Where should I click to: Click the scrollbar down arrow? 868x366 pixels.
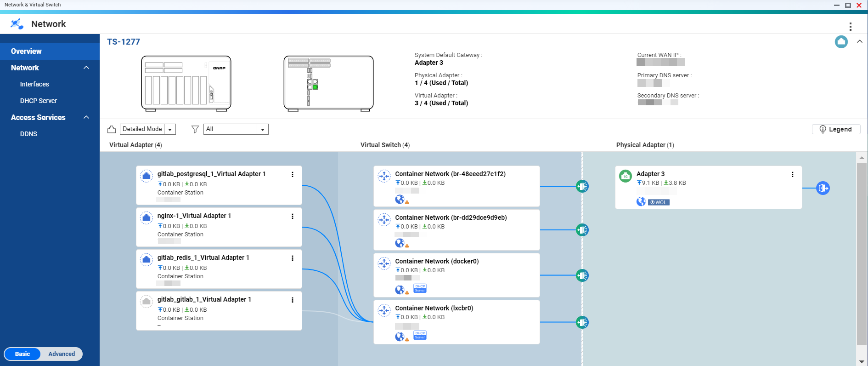(x=862, y=362)
